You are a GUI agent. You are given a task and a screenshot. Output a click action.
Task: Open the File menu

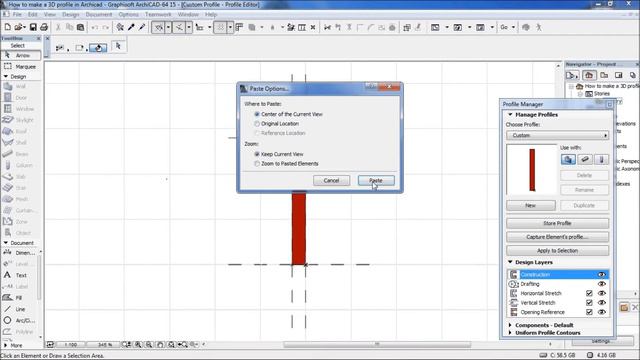[17, 14]
